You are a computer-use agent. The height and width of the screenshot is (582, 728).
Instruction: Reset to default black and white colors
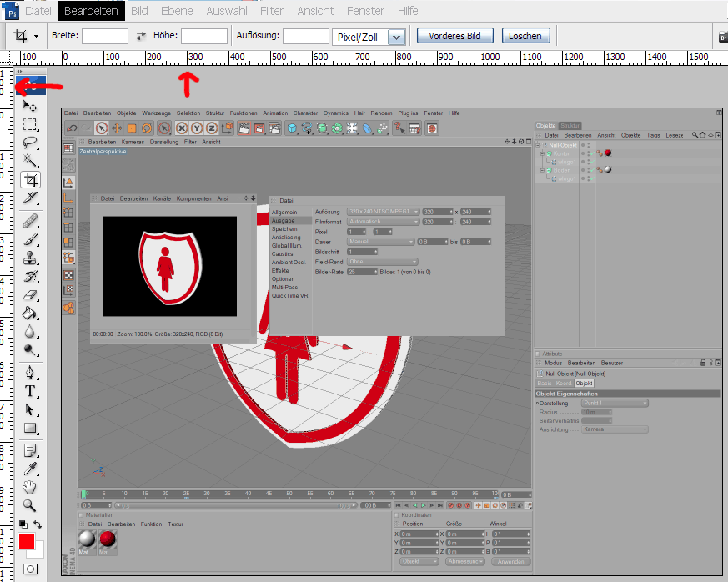[x=23, y=524]
